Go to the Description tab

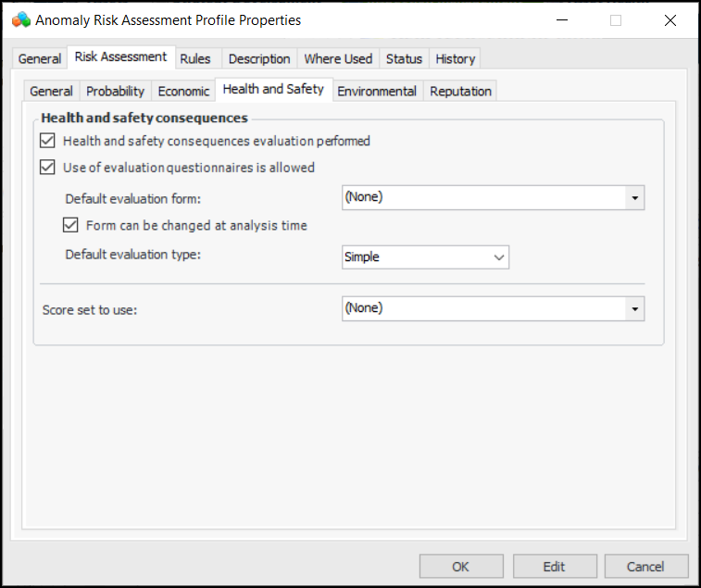click(259, 58)
